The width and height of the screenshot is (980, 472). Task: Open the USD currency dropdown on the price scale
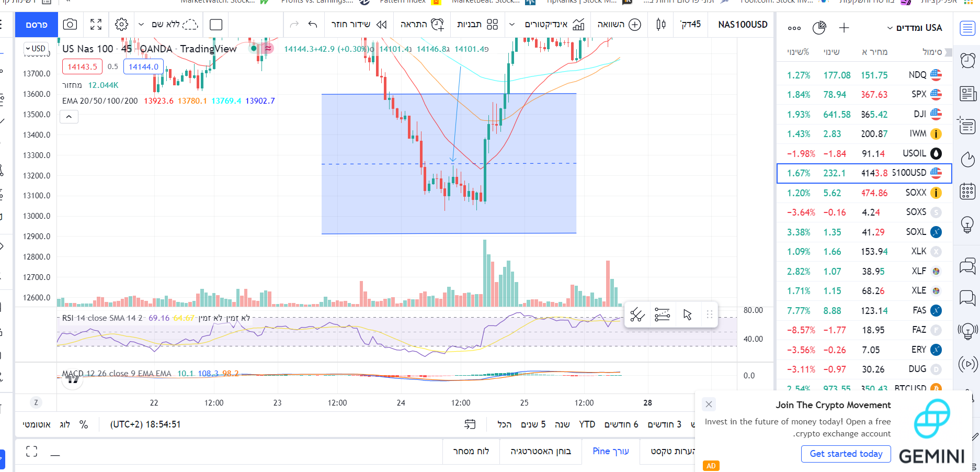[x=36, y=49]
